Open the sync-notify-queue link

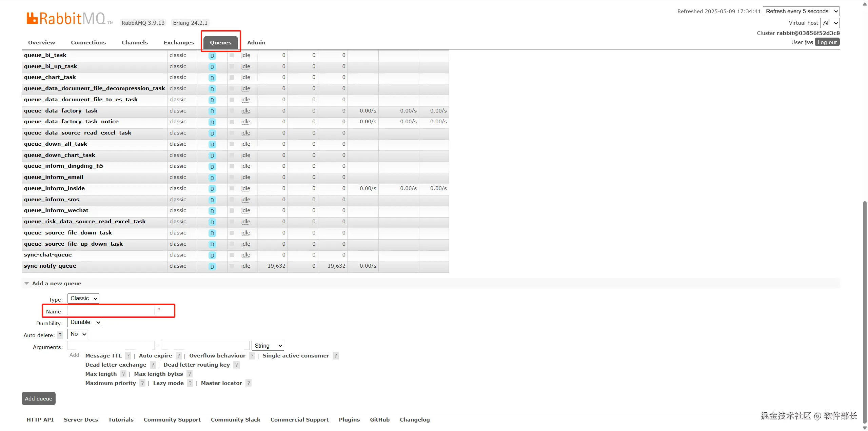pos(50,266)
